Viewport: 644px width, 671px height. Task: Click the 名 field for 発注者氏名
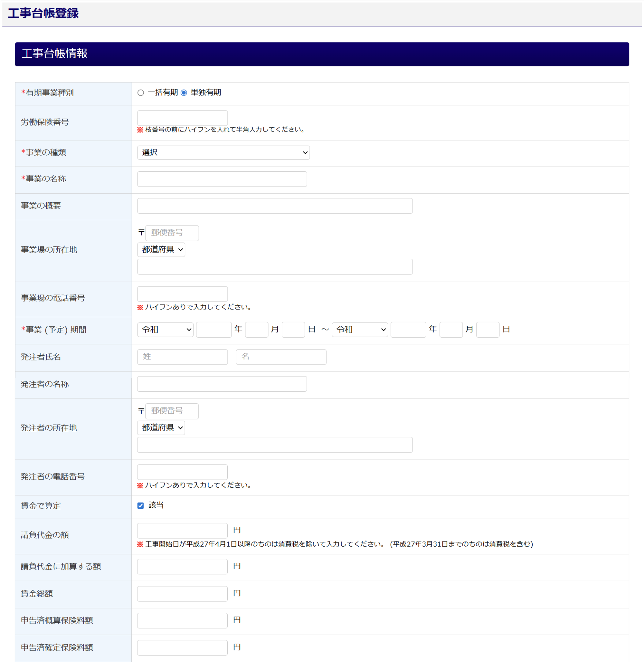pyautogui.click(x=281, y=357)
